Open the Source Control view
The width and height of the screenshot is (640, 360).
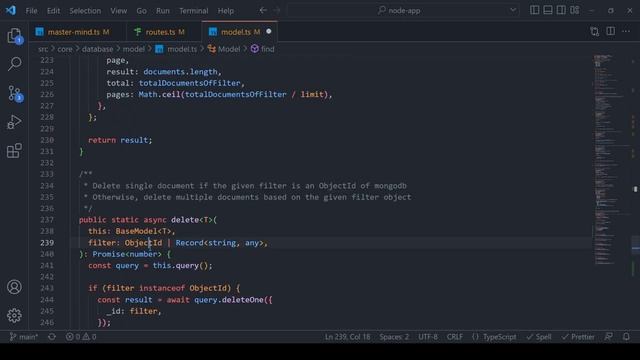(15, 93)
